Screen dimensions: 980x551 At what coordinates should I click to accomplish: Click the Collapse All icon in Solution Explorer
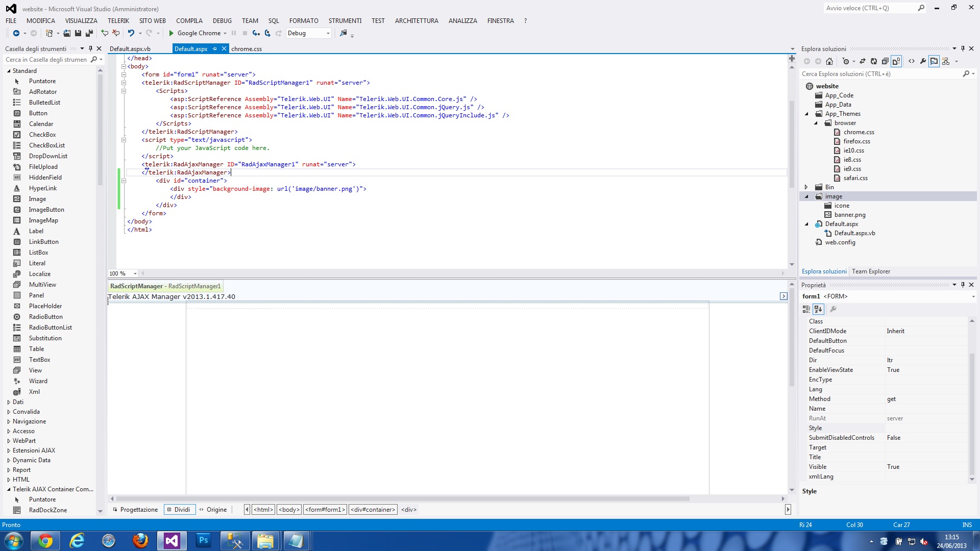point(885,61)
